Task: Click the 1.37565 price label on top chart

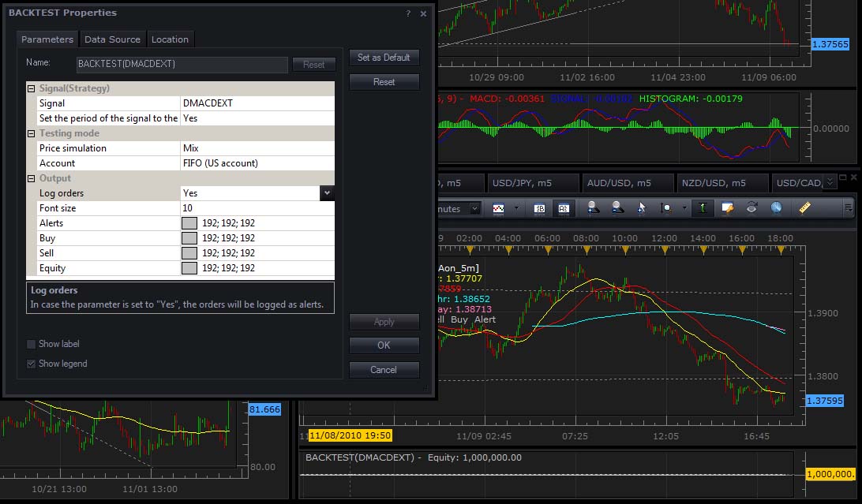Action: point(830,44)
